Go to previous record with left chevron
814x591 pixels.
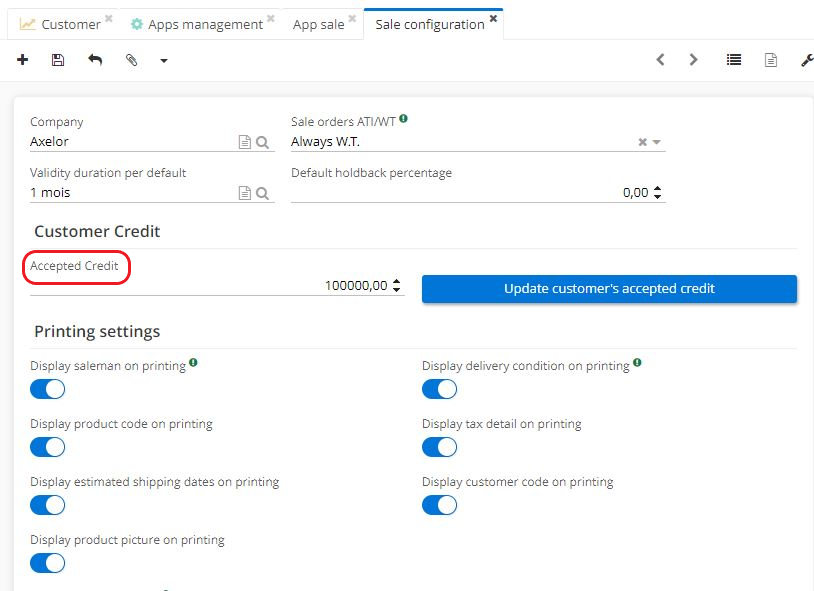[x=661, y=60]
